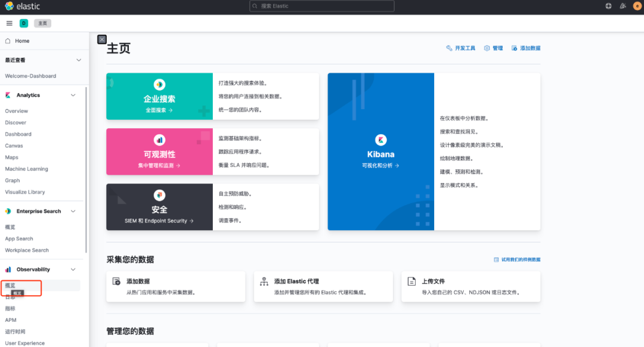Click the 安全 card logo icon
This screenshot has height=347, width=644.
(159, 195)
